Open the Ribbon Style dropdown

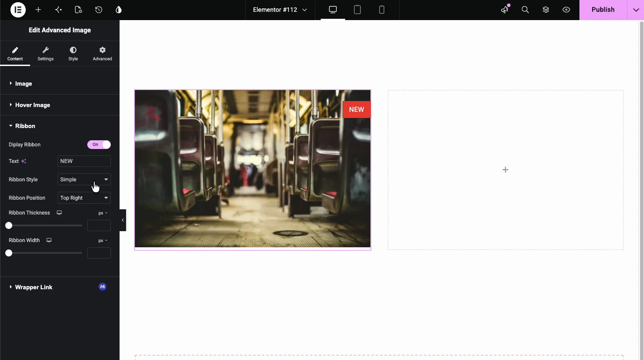[x=84, y=180]
